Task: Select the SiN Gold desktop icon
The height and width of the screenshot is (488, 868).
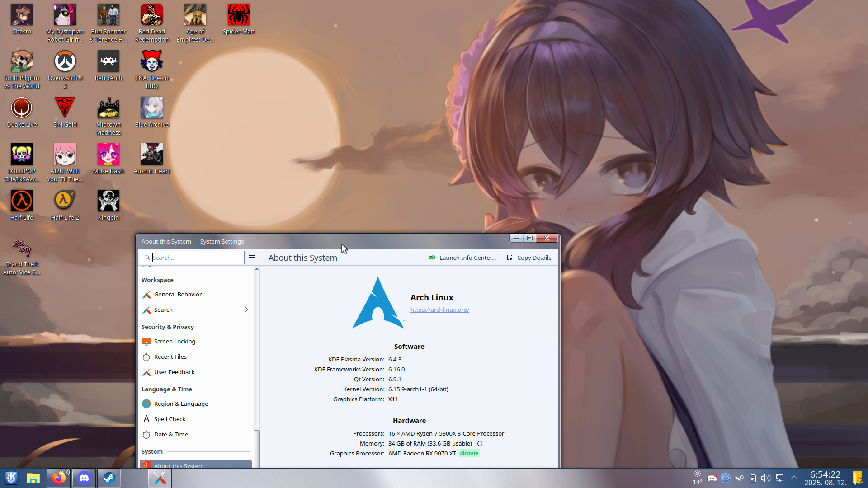Action: pyautogui.click(x=65, y=112)
